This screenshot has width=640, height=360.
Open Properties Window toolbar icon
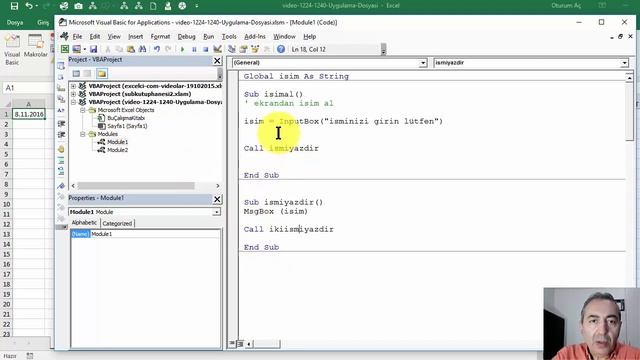pos(243,49)
